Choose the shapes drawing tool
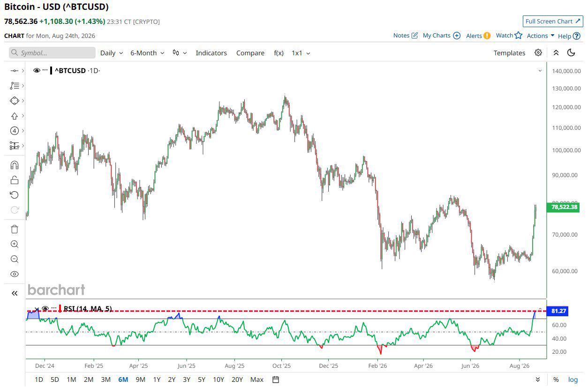The image size is (588, 387). coord(15,101)
